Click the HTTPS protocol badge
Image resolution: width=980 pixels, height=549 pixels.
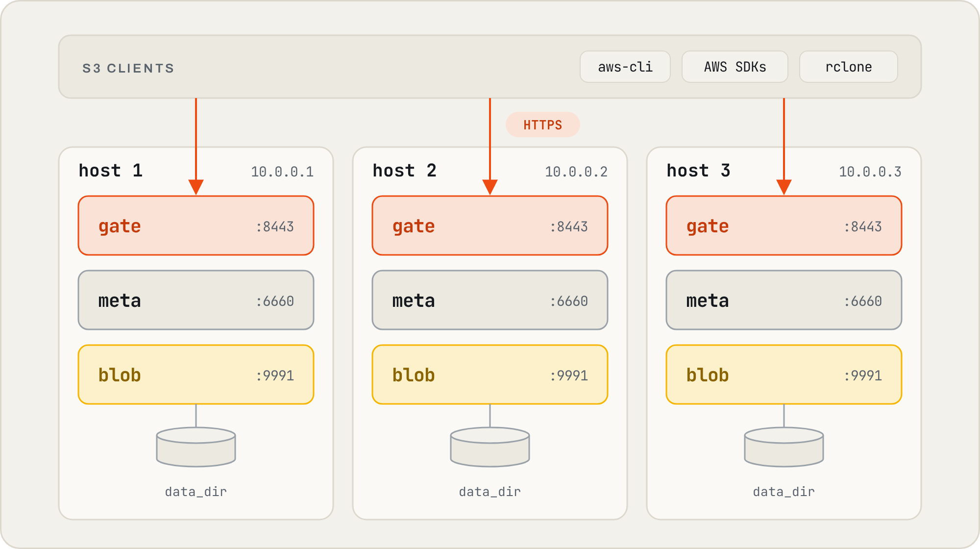tap(543, 125)
